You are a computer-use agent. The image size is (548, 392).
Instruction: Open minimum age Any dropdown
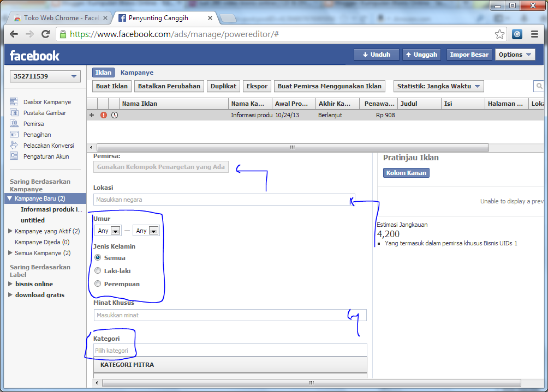[108, 231]
